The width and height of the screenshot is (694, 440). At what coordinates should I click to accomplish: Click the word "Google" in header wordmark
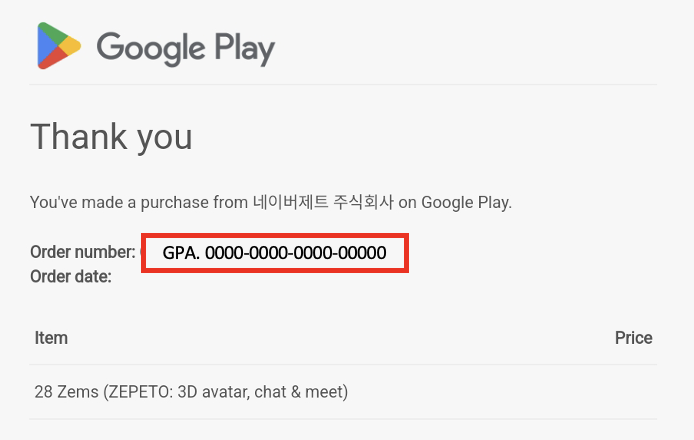point(151,49)
